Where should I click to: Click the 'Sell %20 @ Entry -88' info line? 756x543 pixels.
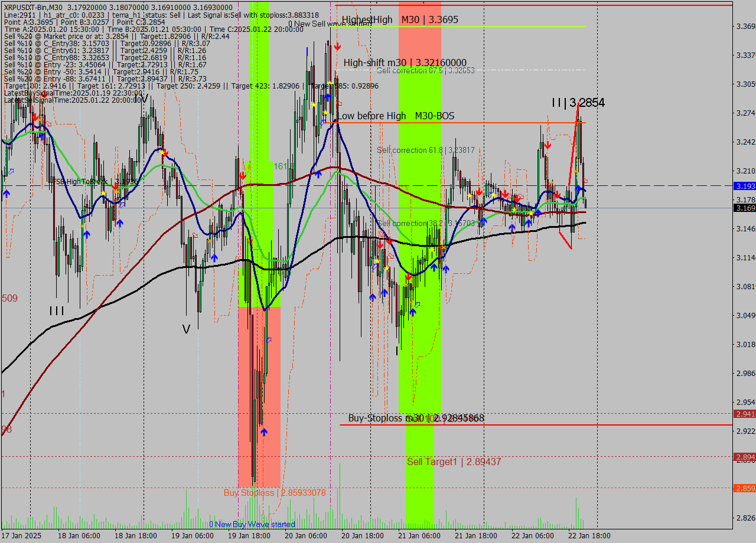105,78
